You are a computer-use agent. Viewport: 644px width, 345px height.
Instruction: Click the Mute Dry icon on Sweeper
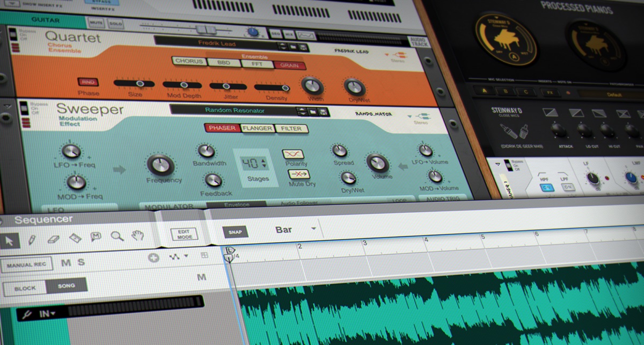(299, 174)
